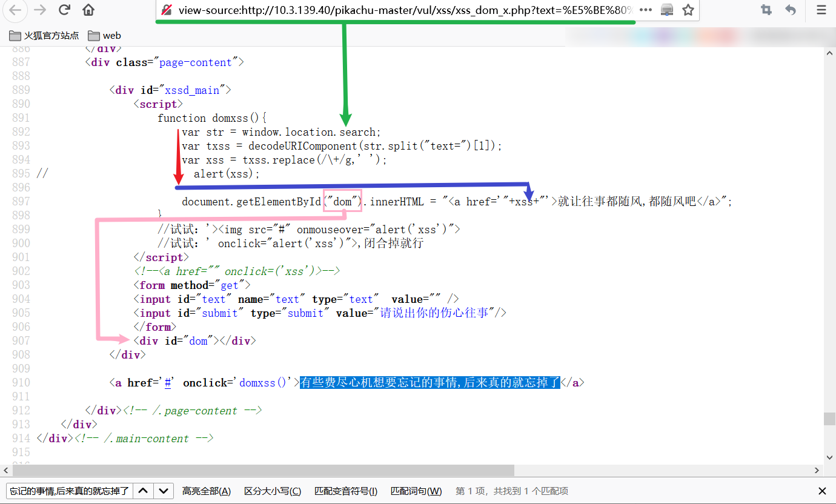Click line number 907
The height and width of the screenshot is (504, 836).
pyautogui.click(x=21, y=341)
